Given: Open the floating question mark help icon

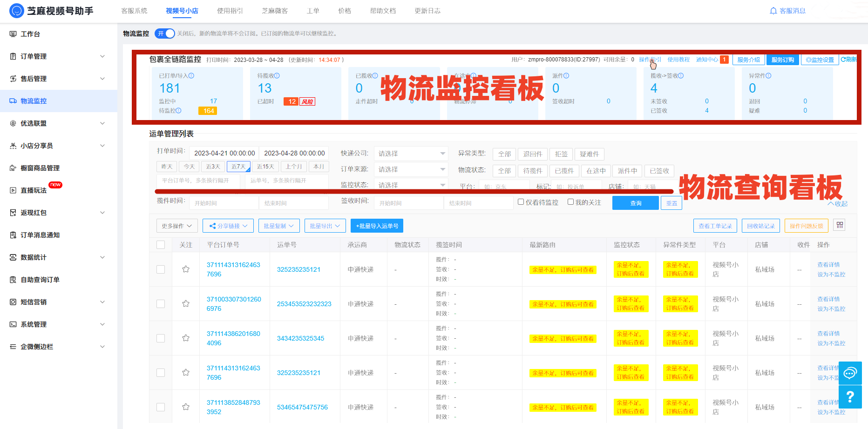Looking at the screenshot, I should tap(850, 397).
